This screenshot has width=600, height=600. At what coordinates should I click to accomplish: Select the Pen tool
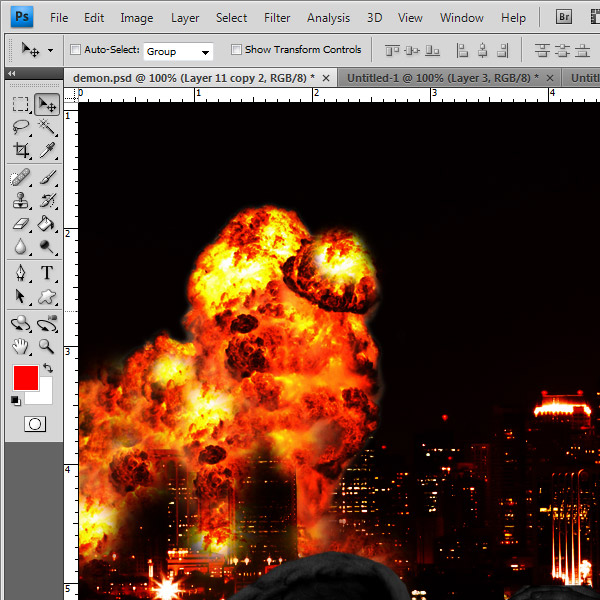20,273
